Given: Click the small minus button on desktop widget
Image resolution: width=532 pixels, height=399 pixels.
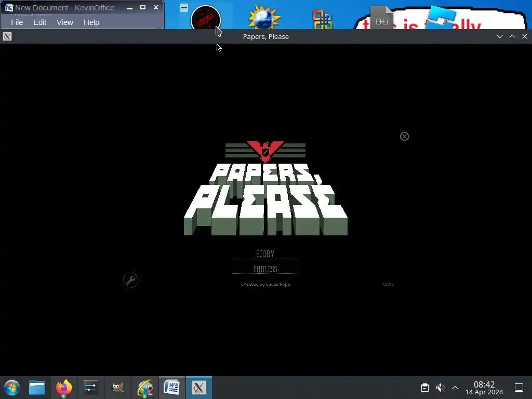Looking at the screenshot, I should click(x=184, y=8).
